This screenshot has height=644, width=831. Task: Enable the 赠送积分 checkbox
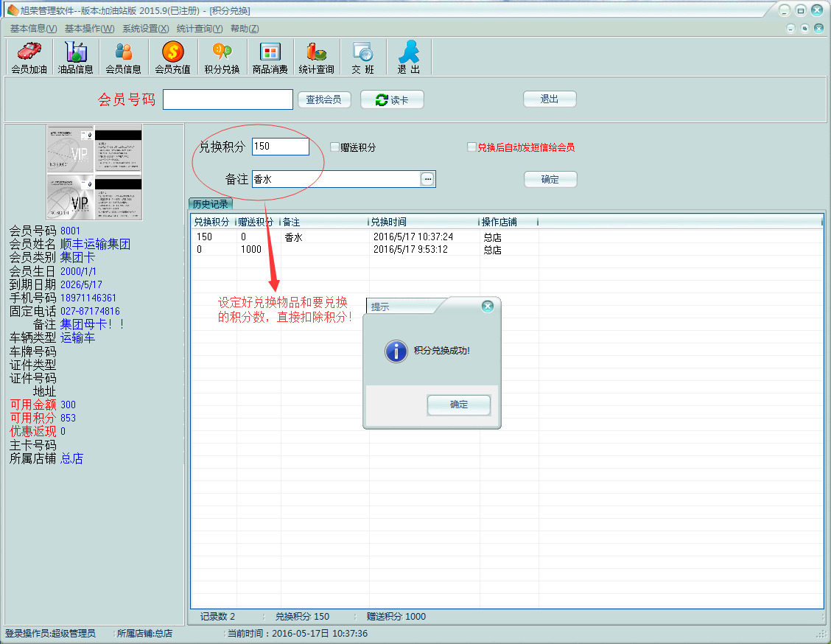point(334,147)
